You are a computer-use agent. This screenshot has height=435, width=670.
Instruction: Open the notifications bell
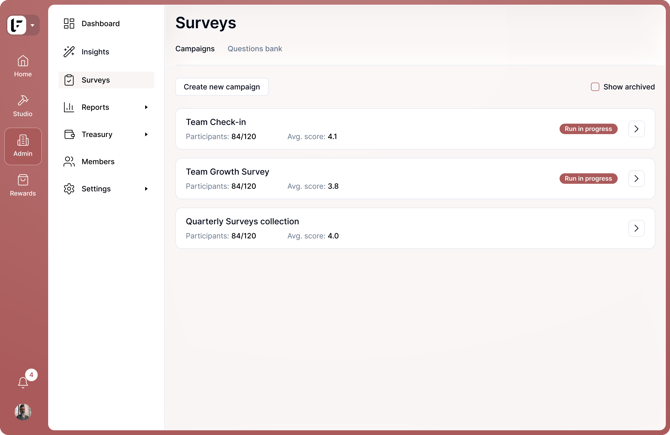(x=23, y=382)
